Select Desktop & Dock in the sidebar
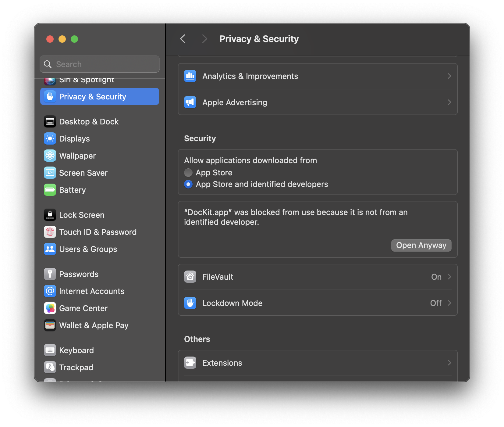504x427 pixels. coord(89,121)
